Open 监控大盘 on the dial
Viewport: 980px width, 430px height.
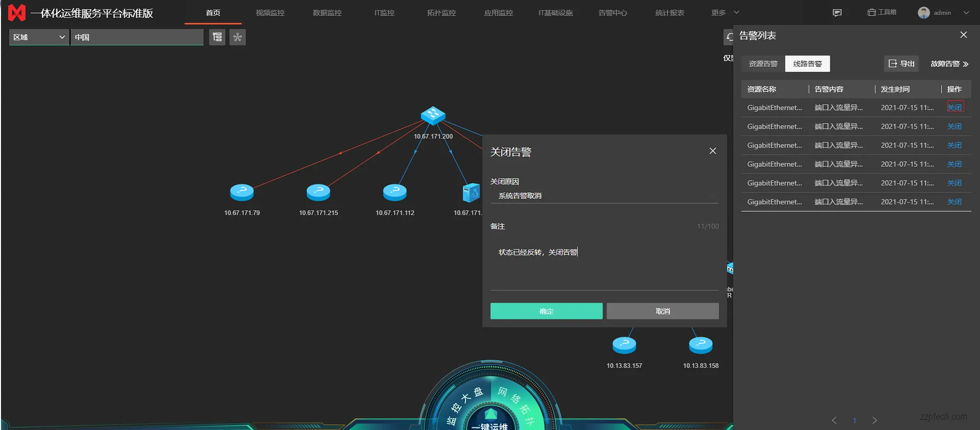[463, 406]
